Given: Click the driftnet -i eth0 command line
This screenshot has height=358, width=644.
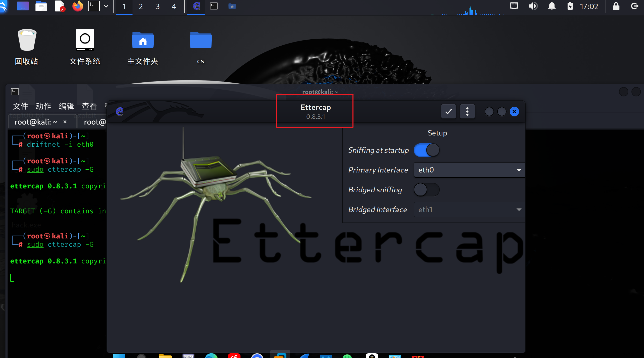Looking at the screenshot, I should point(60,144).
